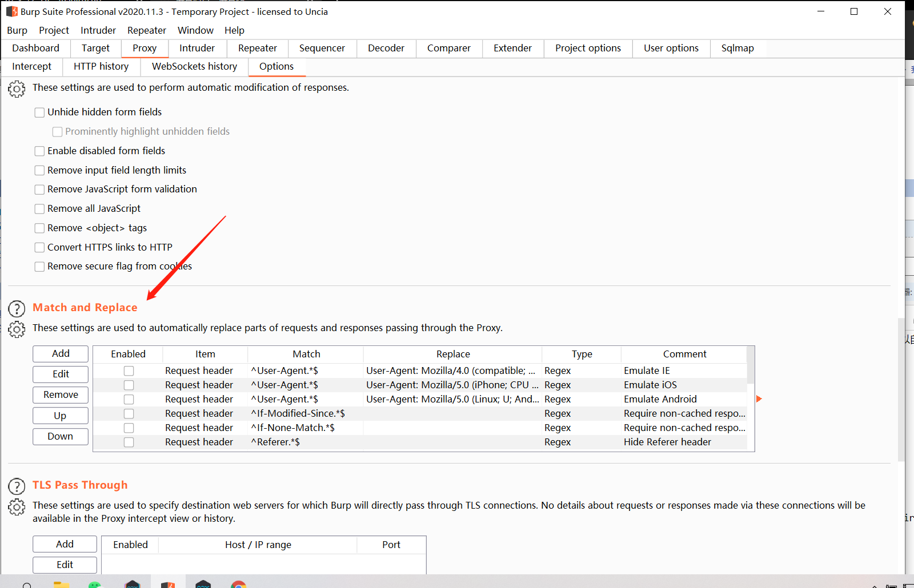The image size is (914, 588).
Task: Sort rules by the Match column header
Action: (306, 355)
